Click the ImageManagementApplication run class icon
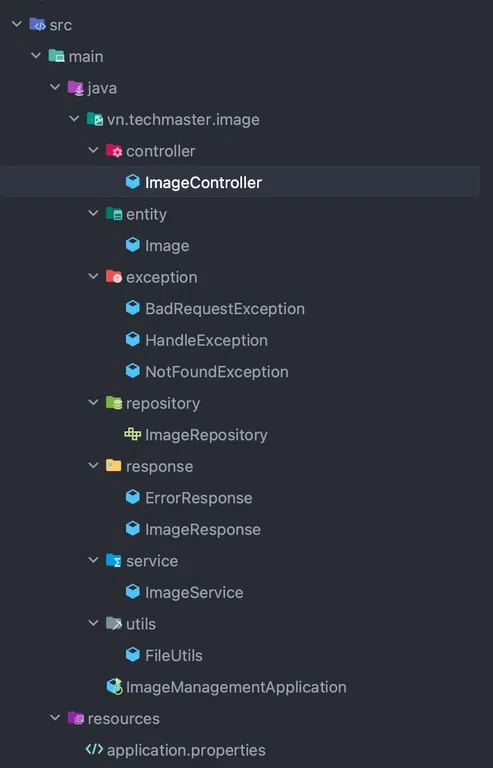 tap(115, 687)
